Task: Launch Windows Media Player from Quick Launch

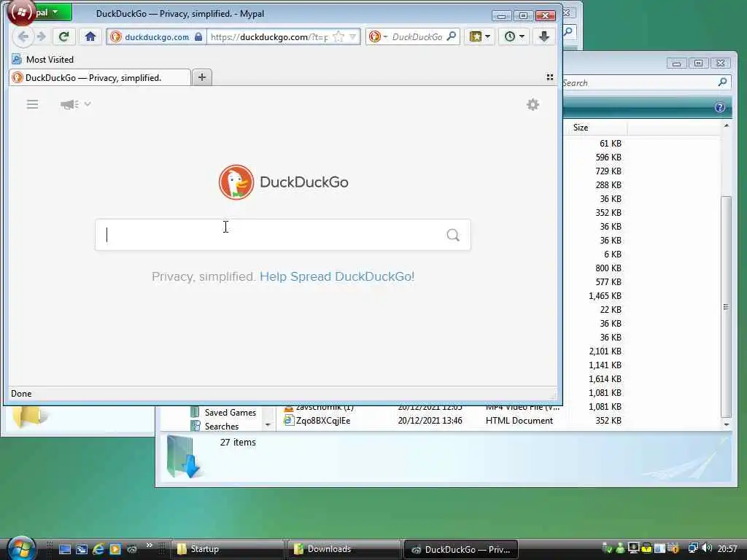Action: point(115,549)
